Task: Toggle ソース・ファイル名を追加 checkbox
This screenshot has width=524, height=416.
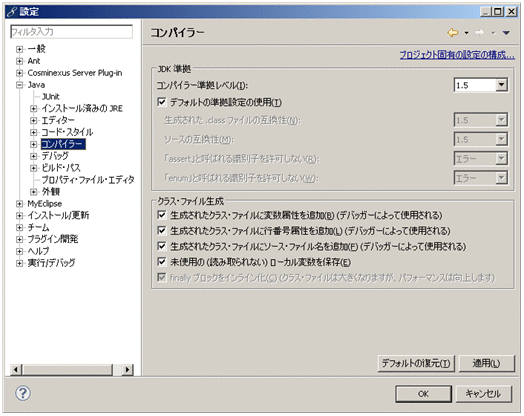Action: click(x=162, y=246)
